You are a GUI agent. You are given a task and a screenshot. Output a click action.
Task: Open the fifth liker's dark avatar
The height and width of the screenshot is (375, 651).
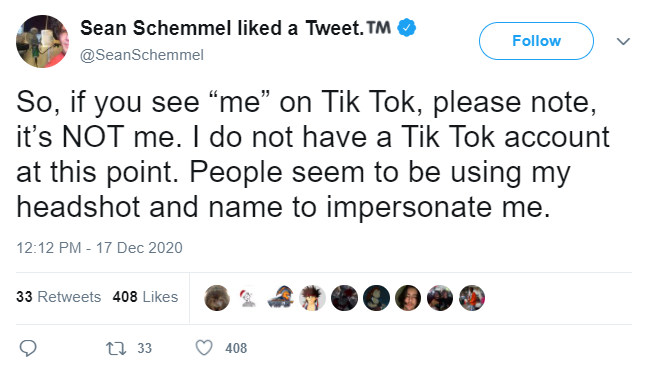(344, 298)
